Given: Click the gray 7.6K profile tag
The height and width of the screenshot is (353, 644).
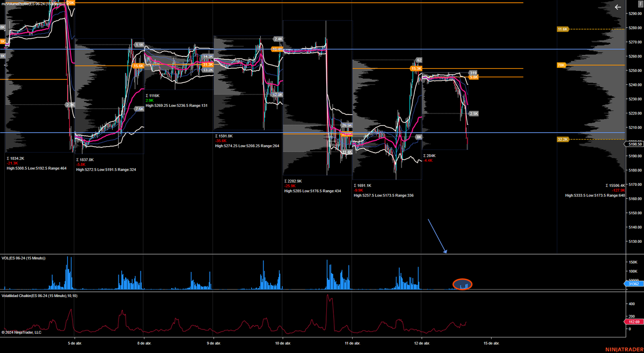Looking at the screenshot, I should pyautogui.click(x=139, y=109).
